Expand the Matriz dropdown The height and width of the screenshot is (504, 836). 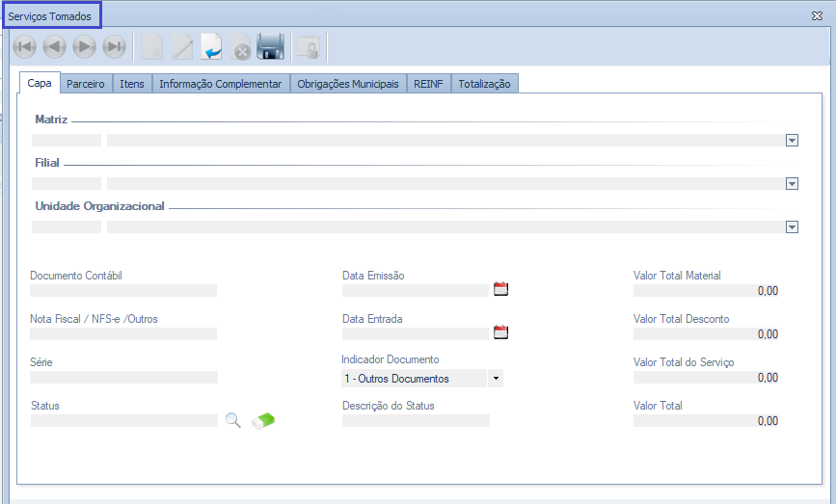(x=792, y=141)
